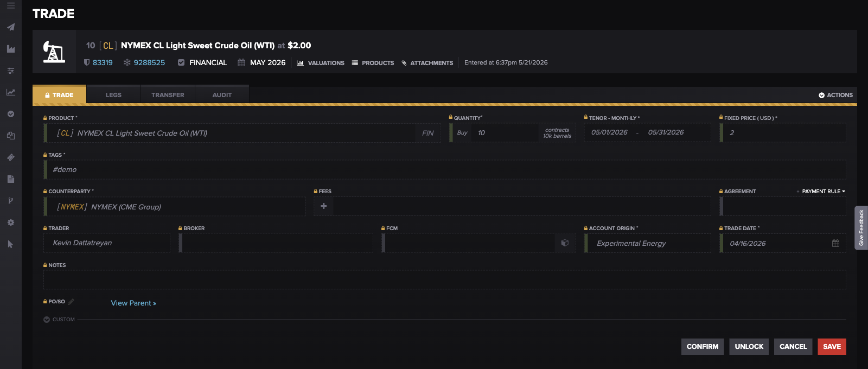868x369 pixels.
Task: Toggle the FIN marker in Product field
Action: 428,133
